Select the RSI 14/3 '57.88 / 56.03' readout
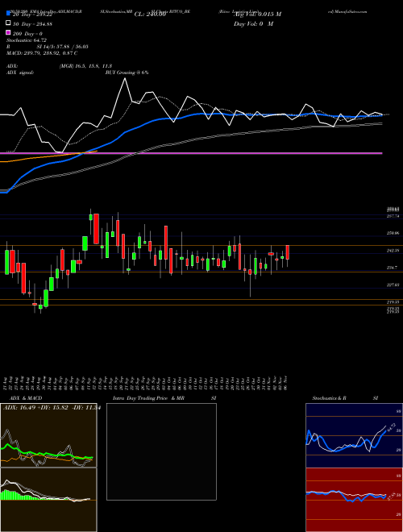This screenshot has width=403, height=532. (64, 47)
